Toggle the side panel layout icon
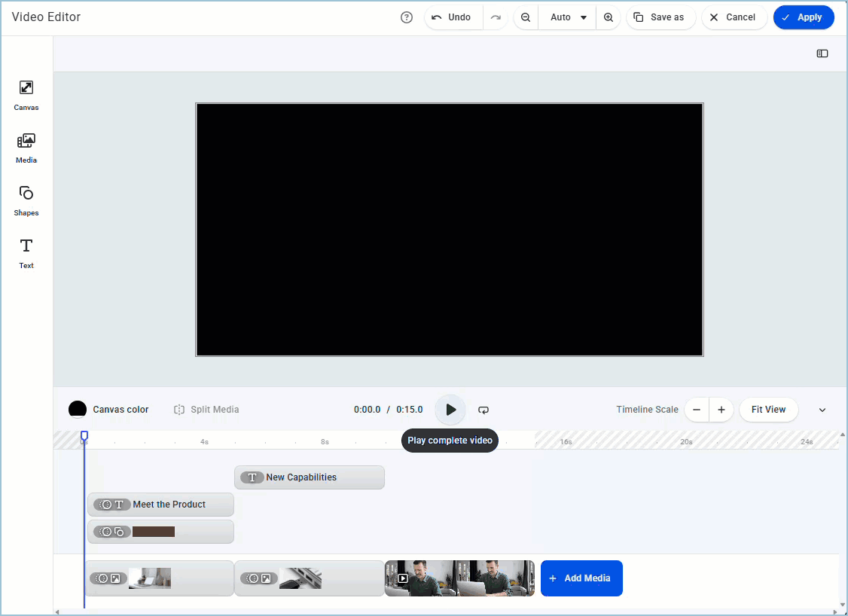 pyautogui.click(x=822, y=53)
